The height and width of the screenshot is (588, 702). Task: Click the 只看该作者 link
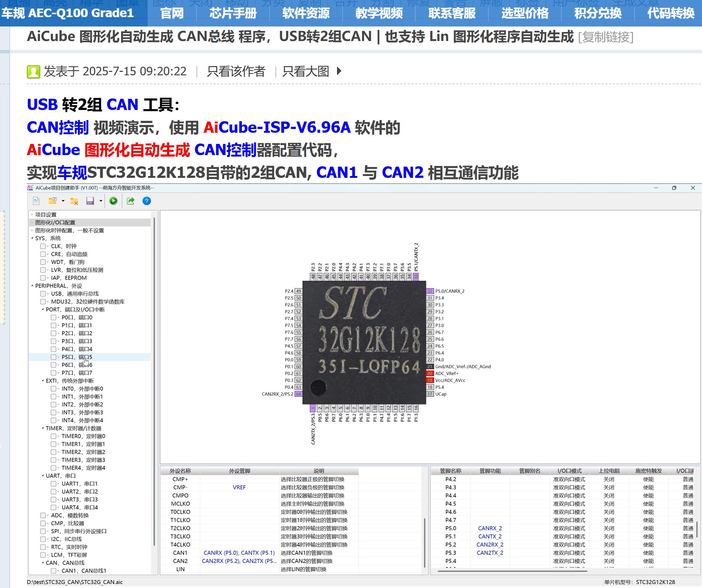(x=236, y=71)
